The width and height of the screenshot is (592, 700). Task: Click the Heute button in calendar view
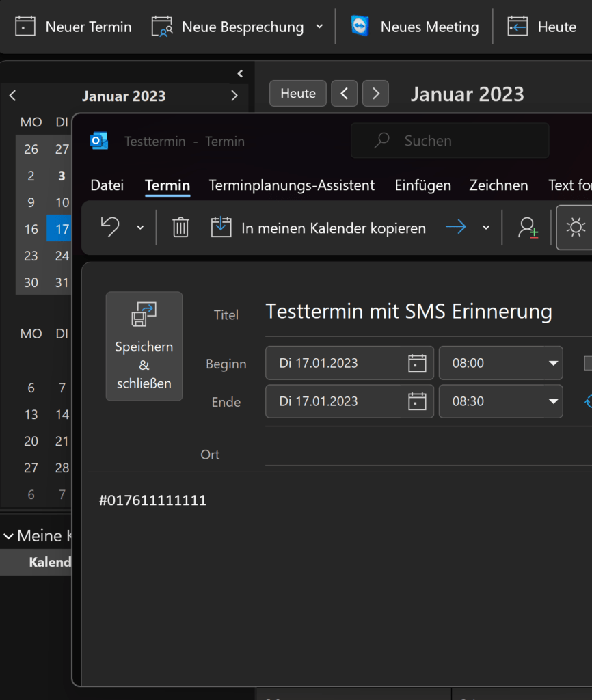(x=298, y=93)
